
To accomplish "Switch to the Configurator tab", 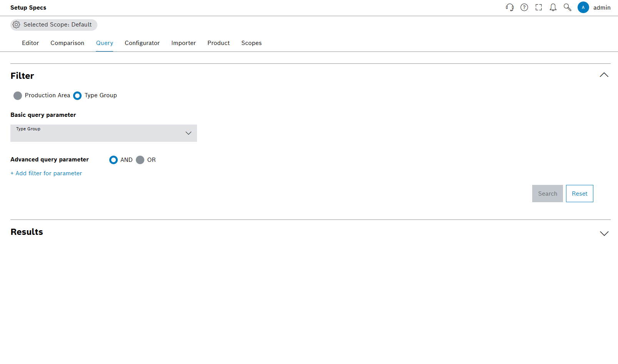I will coord(142,43).
